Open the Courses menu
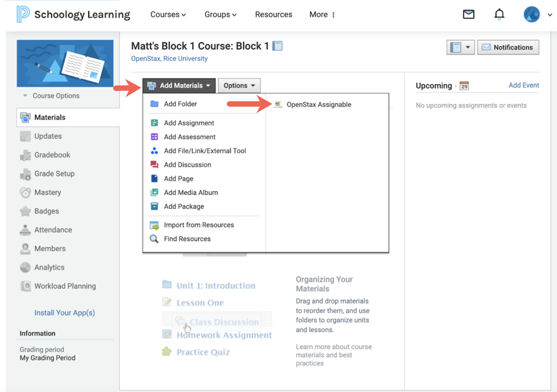This screenshot has width=557, height=392. point(168,15)
